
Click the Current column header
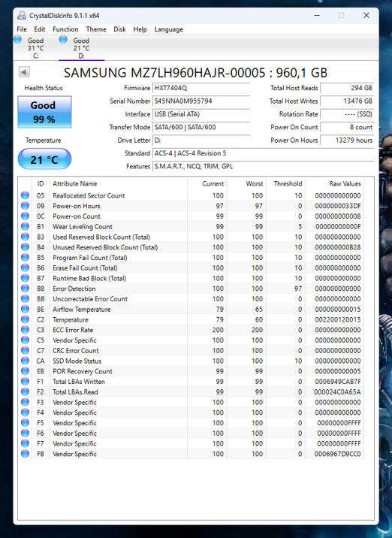click(x=213, y=183)
